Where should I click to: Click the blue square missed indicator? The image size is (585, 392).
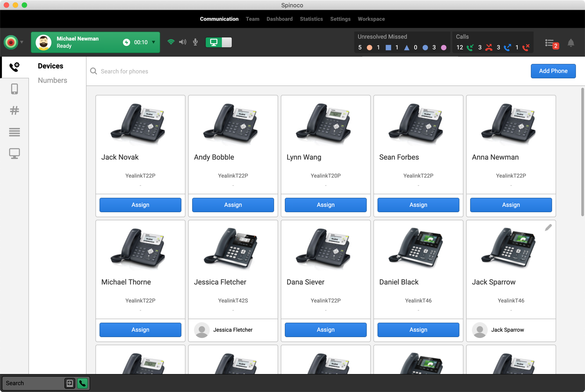[x=388, y=47]
